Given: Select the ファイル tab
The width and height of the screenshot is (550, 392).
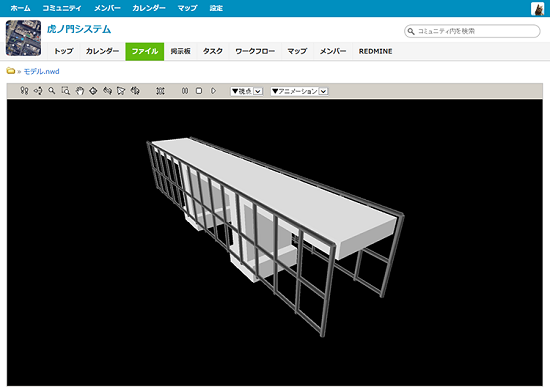Looking at the screenshot, I should point(145,52).
